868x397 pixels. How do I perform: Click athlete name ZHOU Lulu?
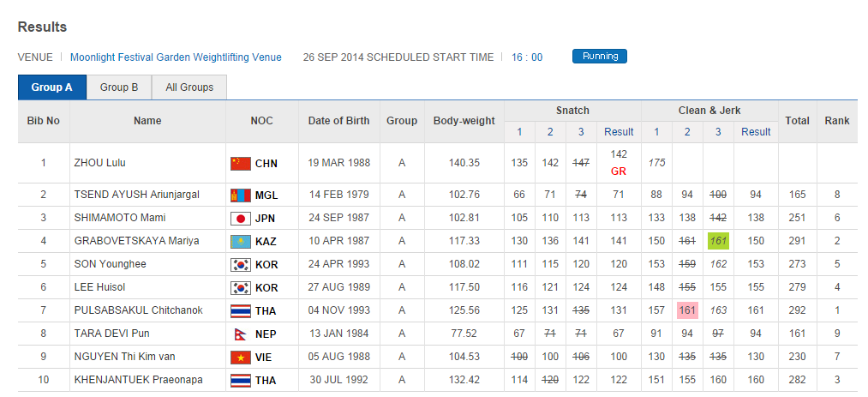pos(100,163)
